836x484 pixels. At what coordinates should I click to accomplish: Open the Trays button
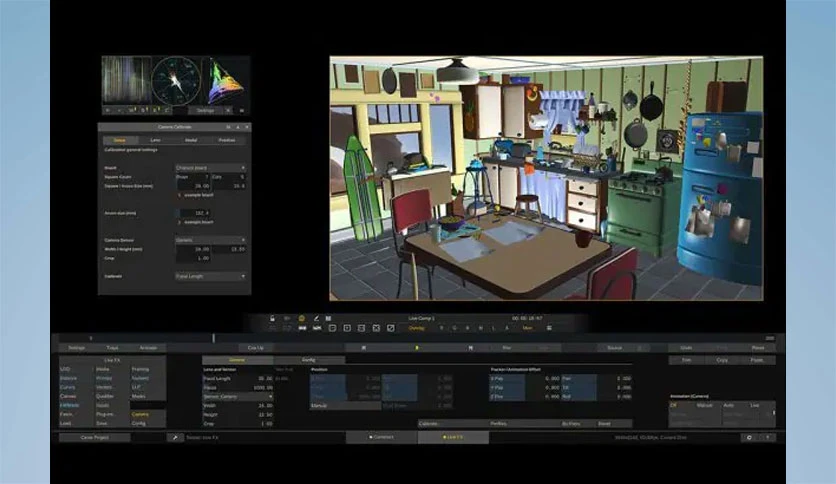tap(112, 348)
